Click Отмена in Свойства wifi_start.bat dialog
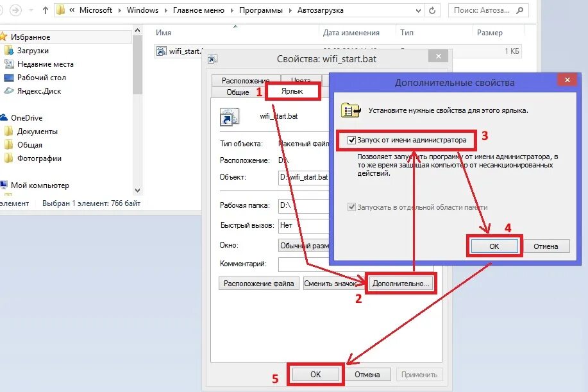 [367, 375]
